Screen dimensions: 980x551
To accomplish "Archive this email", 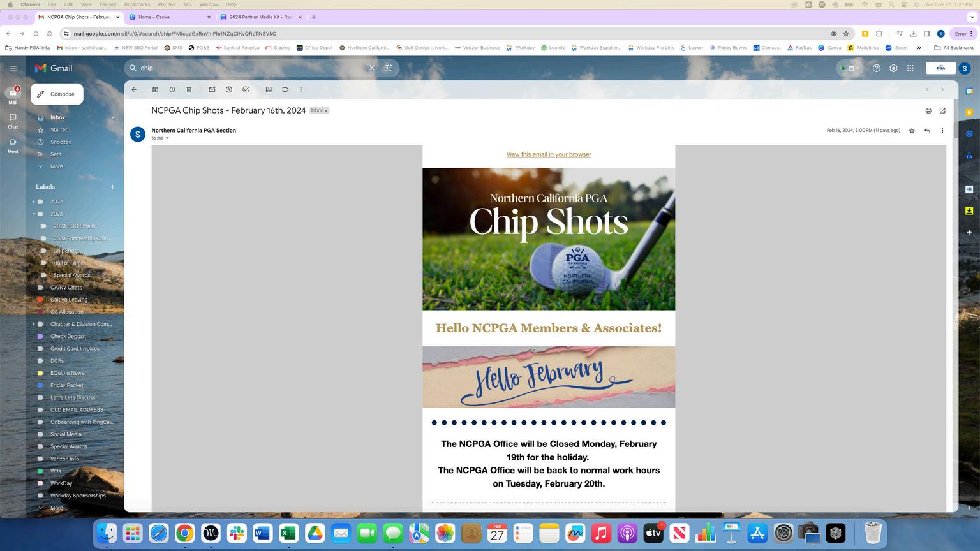I will (x=155, y=89).
